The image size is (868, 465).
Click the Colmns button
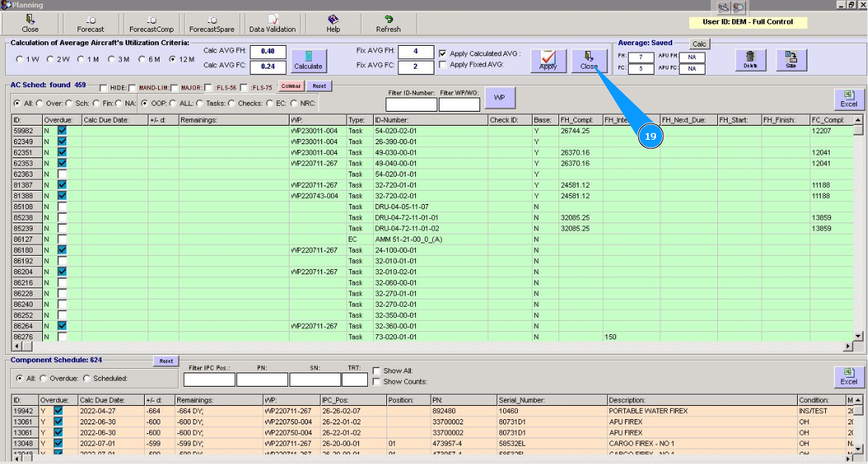click(x=291, y=86)
